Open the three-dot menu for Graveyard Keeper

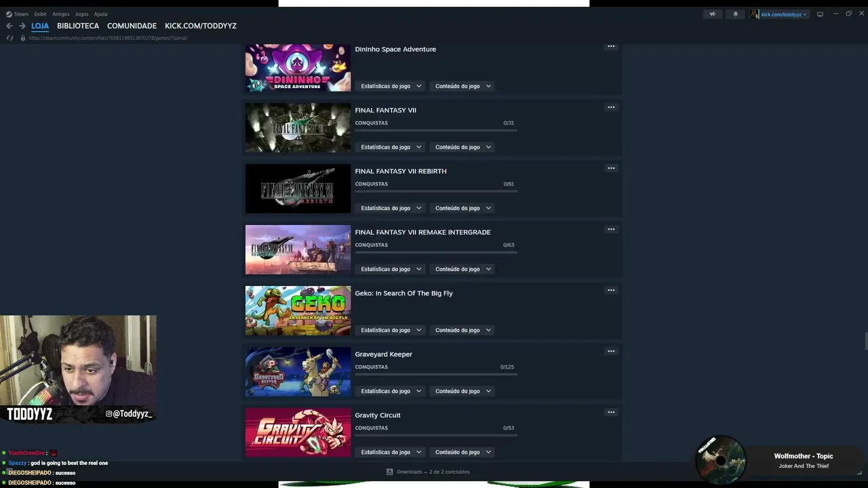(611, 351)
